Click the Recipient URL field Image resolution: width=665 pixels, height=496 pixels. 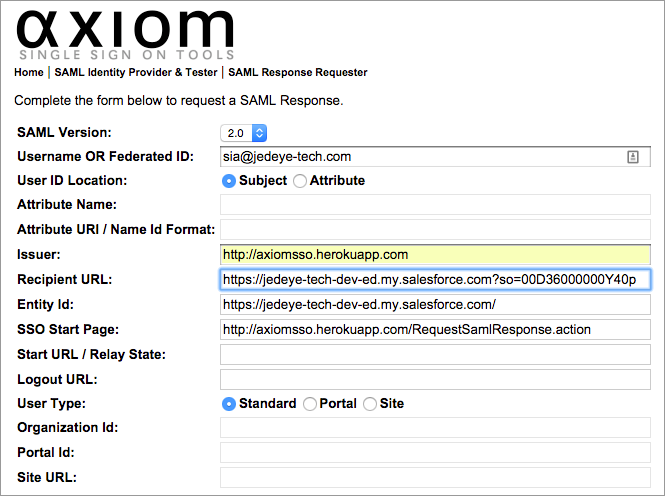tap(435, 280)
